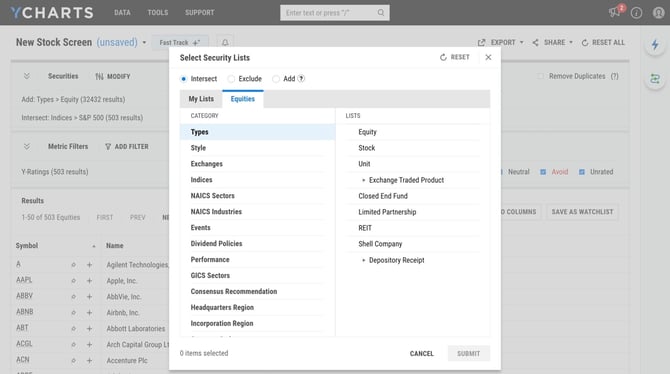Select the Shell Company list item

coord(413,244)
